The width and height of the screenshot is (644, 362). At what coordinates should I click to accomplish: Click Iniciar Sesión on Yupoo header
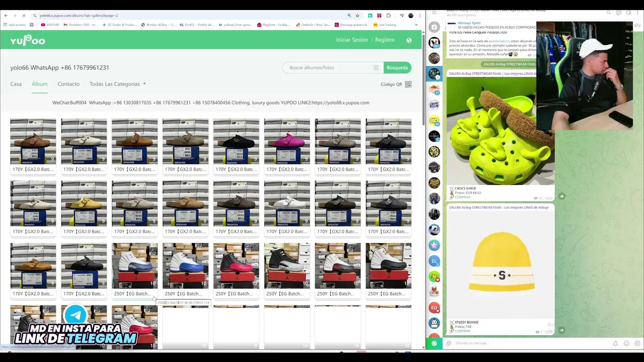tap(352, 40)
